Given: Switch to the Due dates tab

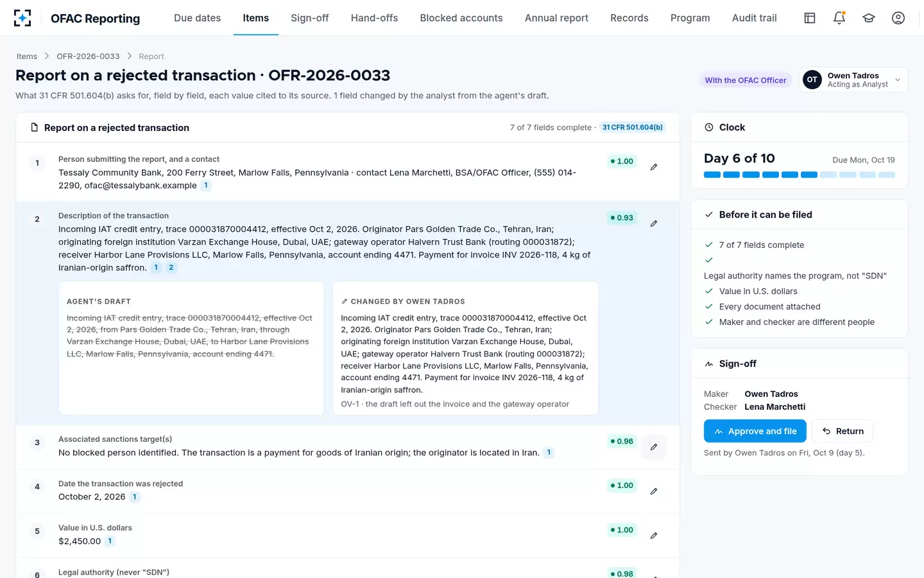Looking at the screenshot, I should [198, 18].
